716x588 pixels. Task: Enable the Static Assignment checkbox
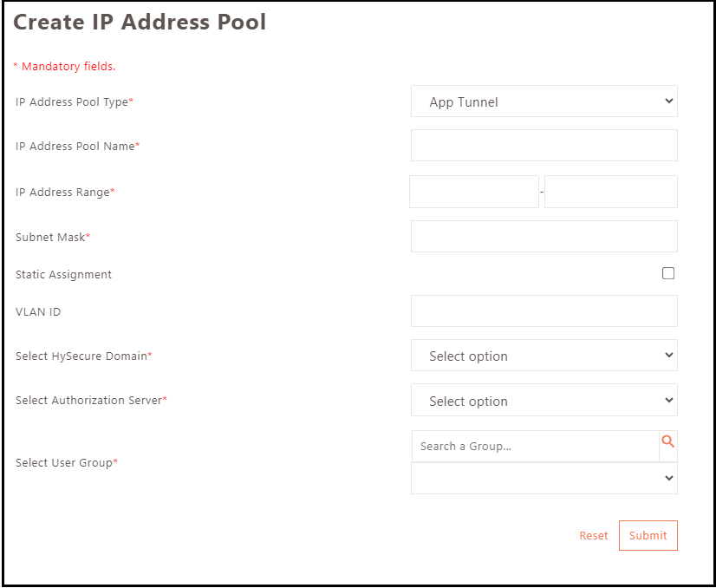(668, 273)
